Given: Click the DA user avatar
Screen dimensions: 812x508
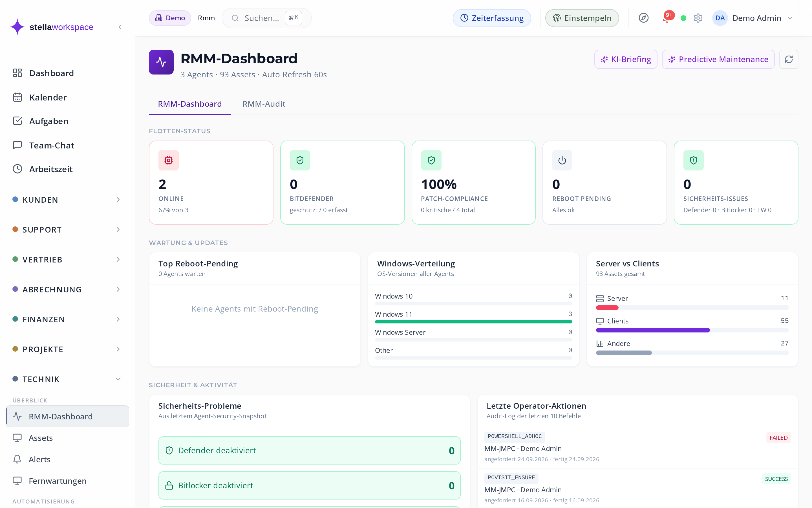Looking at the screenshot, I should coord(720,18).
